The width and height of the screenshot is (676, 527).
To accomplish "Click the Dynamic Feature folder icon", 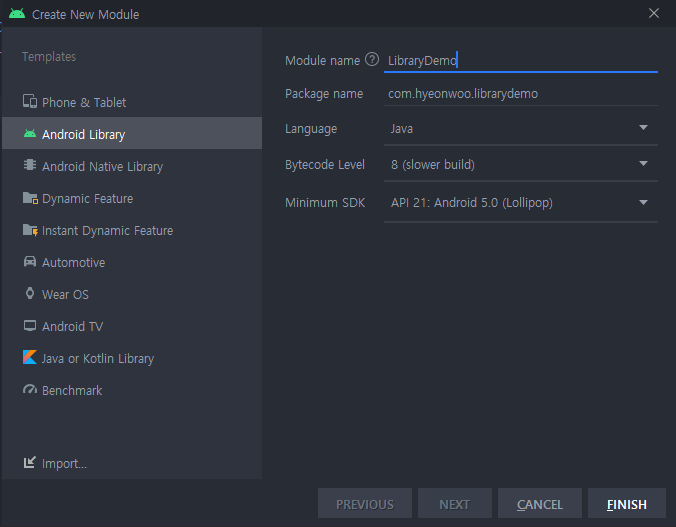I will point(30,198).
